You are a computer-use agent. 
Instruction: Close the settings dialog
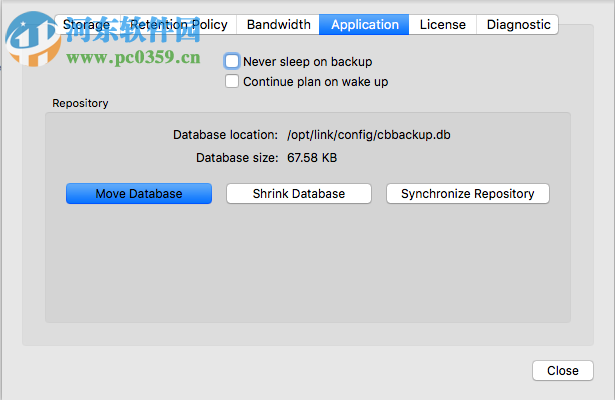[562, 371]
